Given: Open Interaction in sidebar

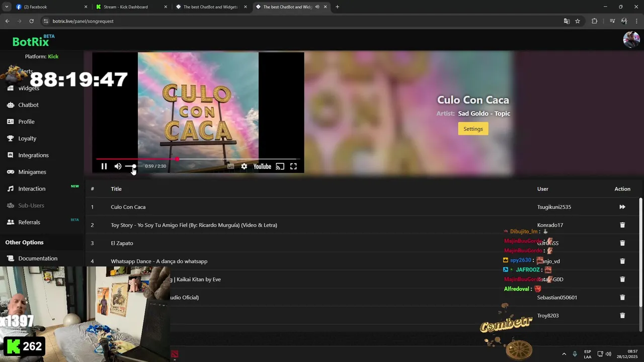Looking at the screenshot, I should pos(32,189).
